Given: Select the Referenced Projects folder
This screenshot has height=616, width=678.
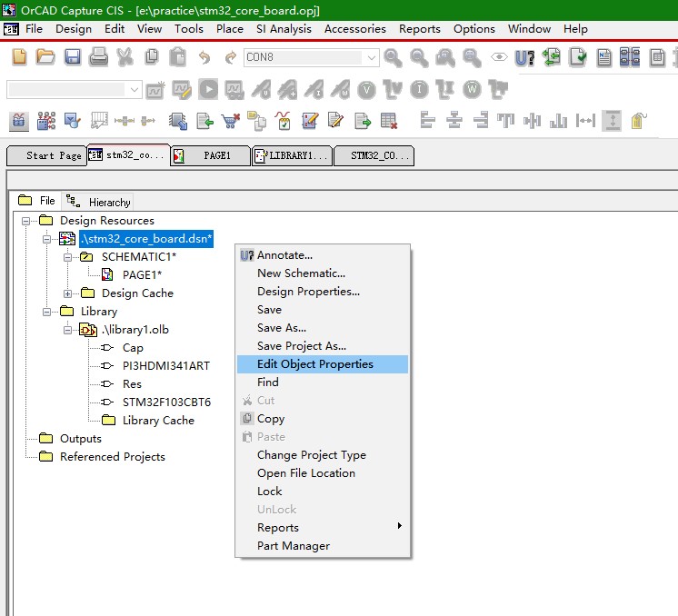Looking at the screenshot, I should 113,457.
